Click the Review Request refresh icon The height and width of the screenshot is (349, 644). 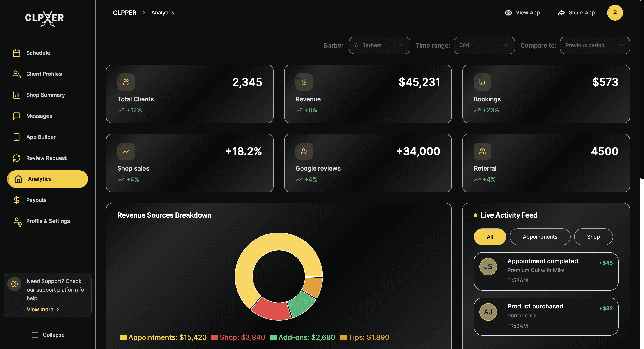pos(16,158)
